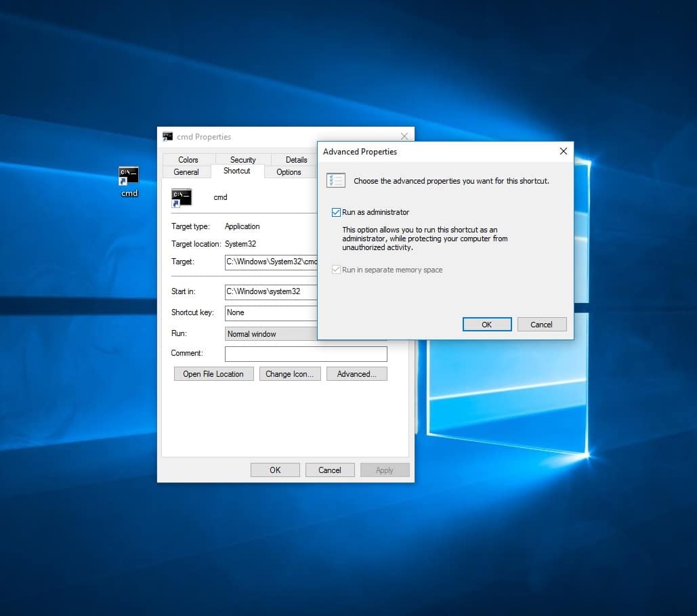Open the Run window mode dropdown
This screenshot has height=616, width=697.
[272, 334]
